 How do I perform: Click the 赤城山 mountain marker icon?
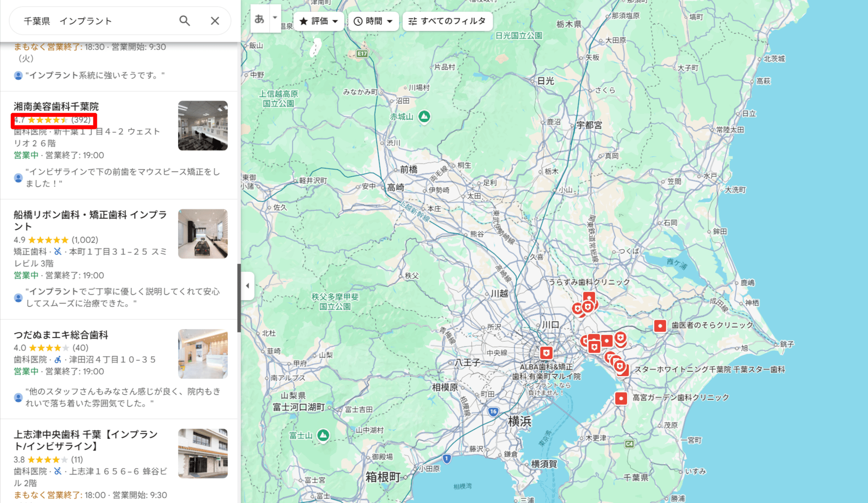click(424, 117)
